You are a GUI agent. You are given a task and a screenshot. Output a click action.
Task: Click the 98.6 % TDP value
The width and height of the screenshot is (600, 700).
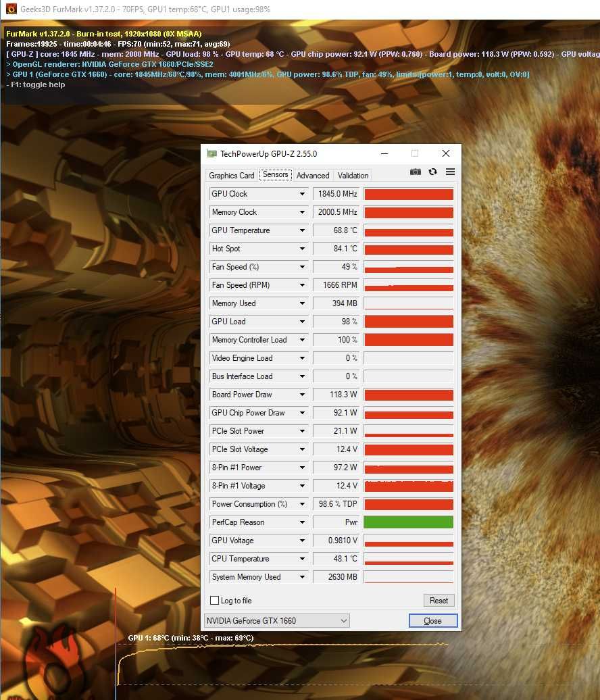click(x=336, y=504)
